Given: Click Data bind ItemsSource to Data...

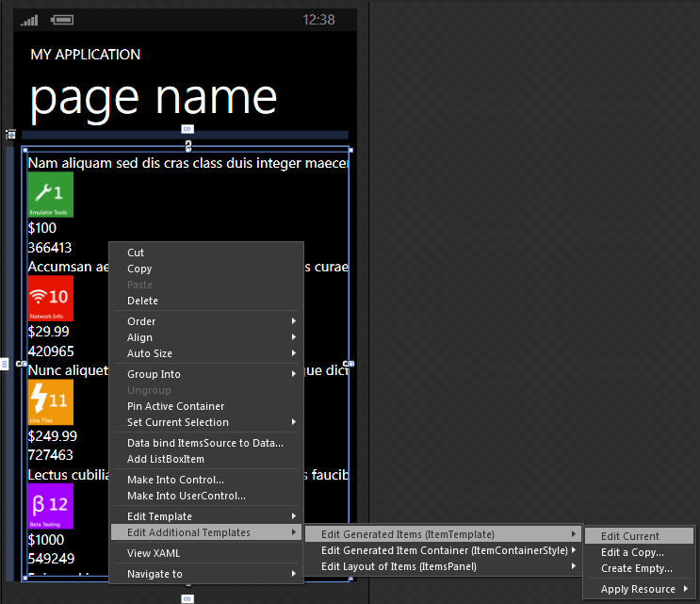Looking at the screenshot, I should pos(204,443).
